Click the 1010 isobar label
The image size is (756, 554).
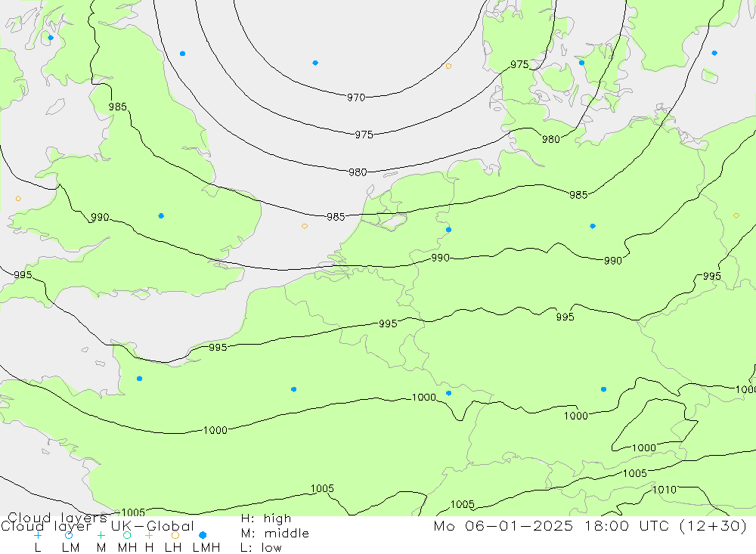(x=665, y=490)
